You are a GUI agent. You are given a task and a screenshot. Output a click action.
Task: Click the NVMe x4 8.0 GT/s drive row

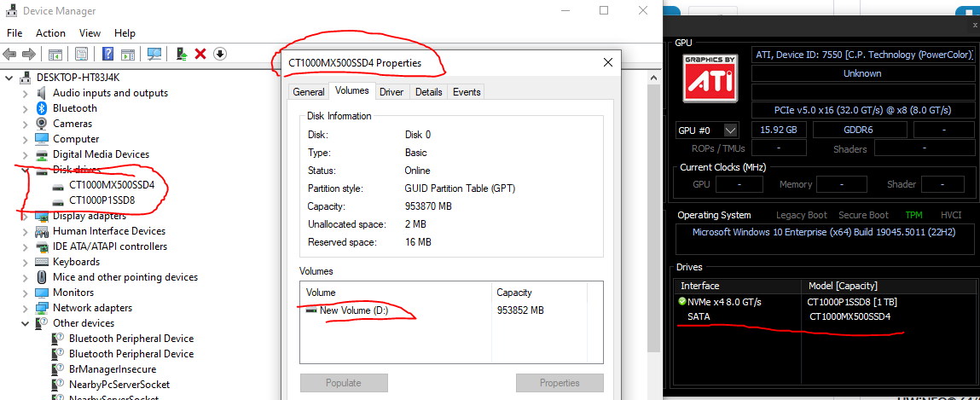tap(824, 301)
